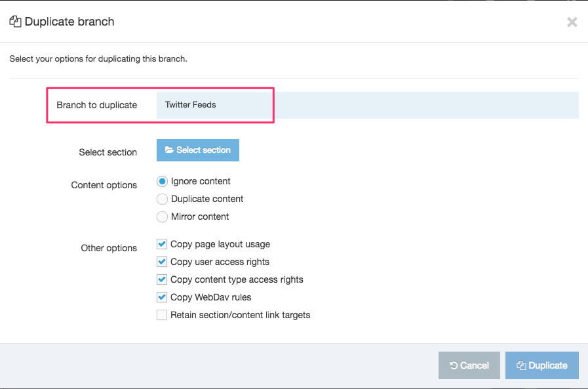Image resolution: width=588 pixels, height=389 pixels.
Task: Dismiss the dialog with the X icon
Action: tap(572, 22)
